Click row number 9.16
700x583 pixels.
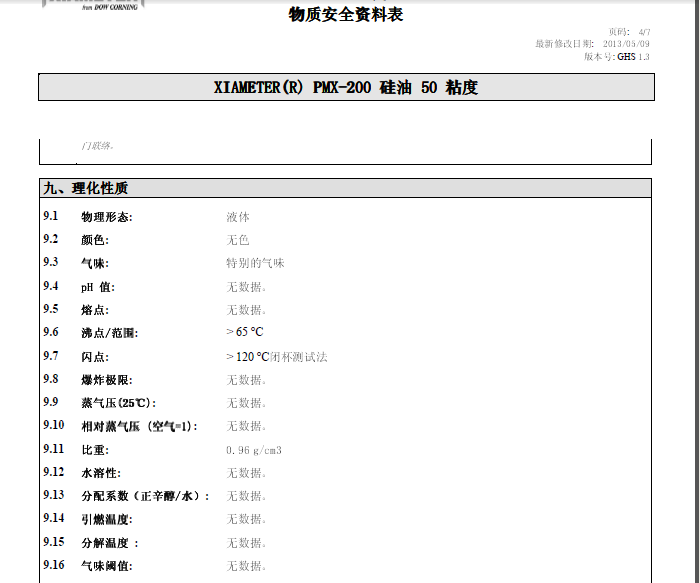tap(54, 565)
